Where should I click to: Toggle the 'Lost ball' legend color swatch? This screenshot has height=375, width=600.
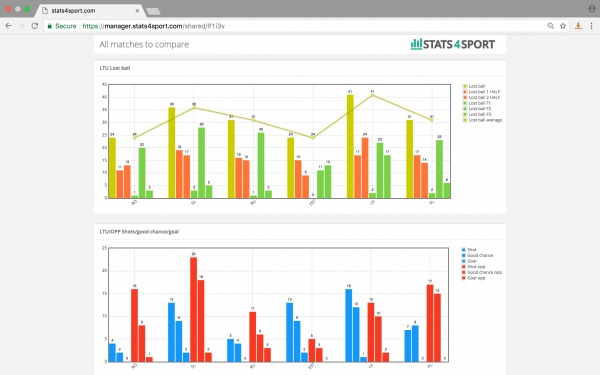coord(465,86)
